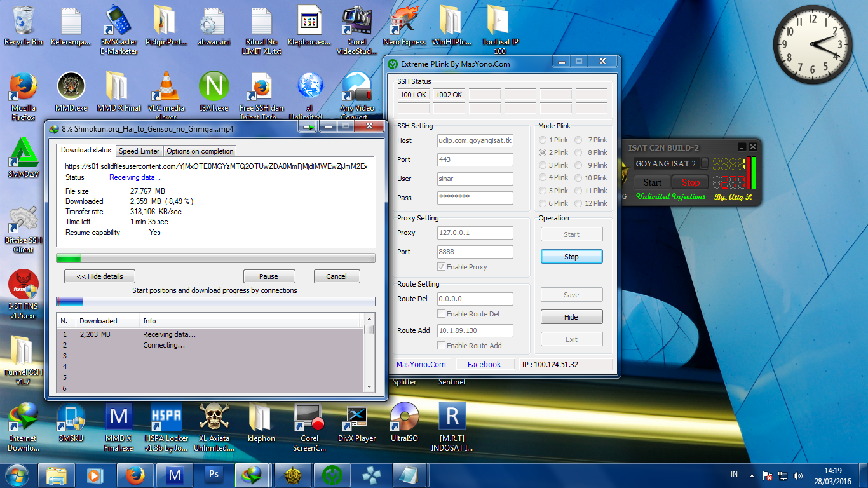Select the I-ST FNS v1.5.exe icon
Screen dimensions: 868x488
24,295
